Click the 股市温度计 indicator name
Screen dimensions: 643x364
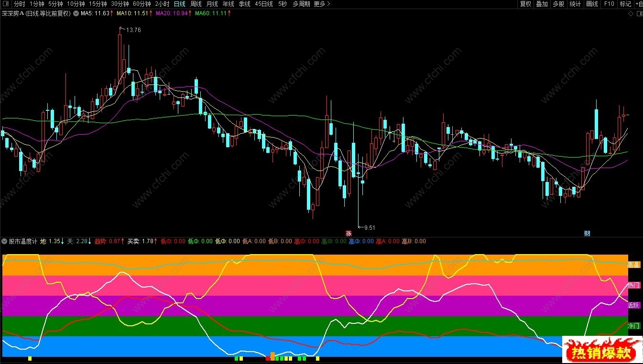pyautogui.click(x=23, y=241)
